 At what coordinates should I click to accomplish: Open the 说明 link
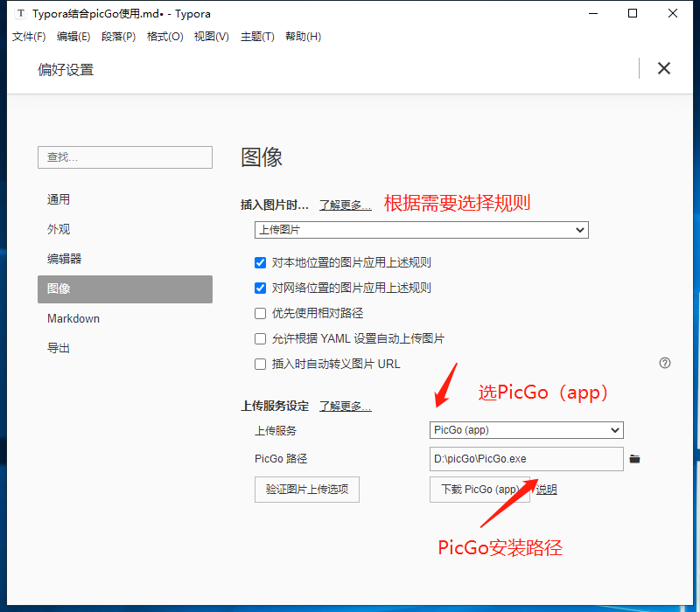(x=546, y=490)
